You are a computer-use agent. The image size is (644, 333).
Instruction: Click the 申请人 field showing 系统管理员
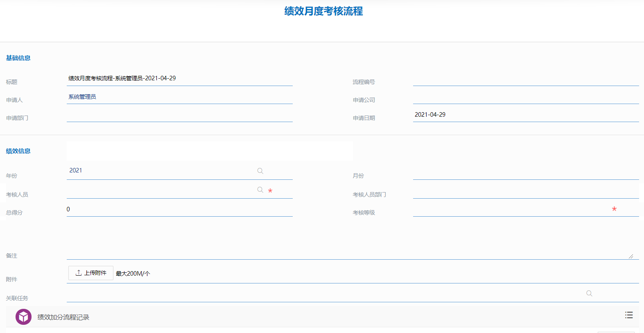pos(180,97)
